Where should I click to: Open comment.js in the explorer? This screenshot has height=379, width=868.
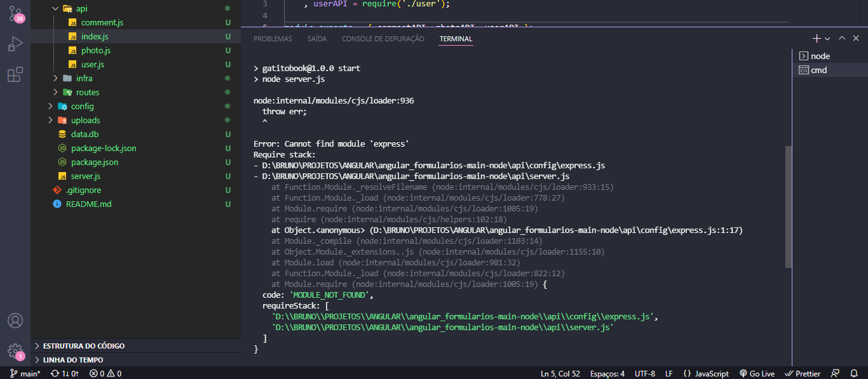135,22
